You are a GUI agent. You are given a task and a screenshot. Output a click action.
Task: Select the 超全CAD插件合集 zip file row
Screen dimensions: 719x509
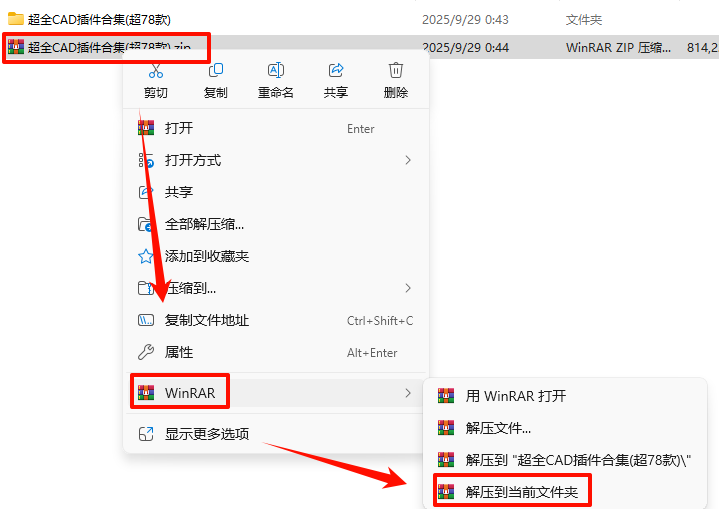coord(360,47)
